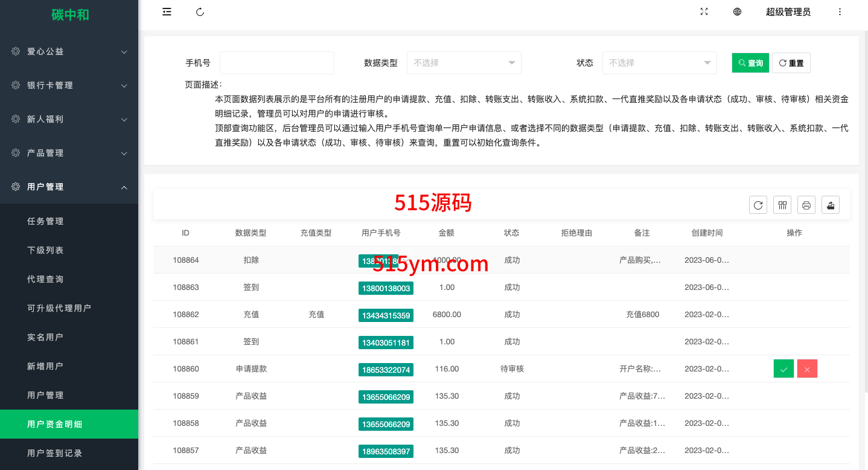This screenshot has height=470, width=868.
Task: Click the page refresh icon in header
Action: [200, 12]
